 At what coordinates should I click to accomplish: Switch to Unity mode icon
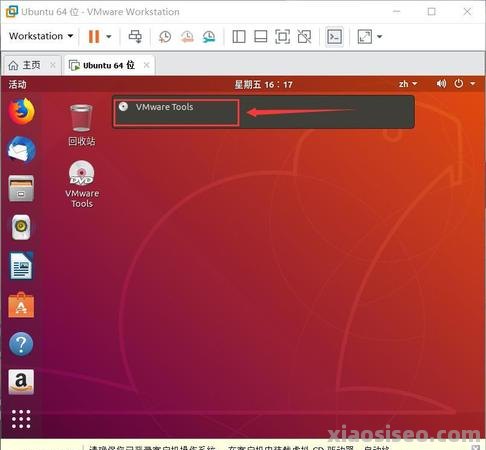click(x=304, y=37)
